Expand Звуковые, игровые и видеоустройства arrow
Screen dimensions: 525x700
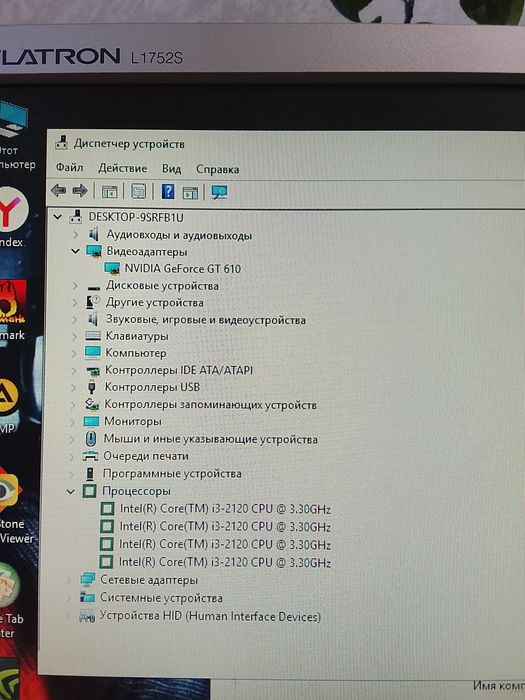click(x=75, y=319)
